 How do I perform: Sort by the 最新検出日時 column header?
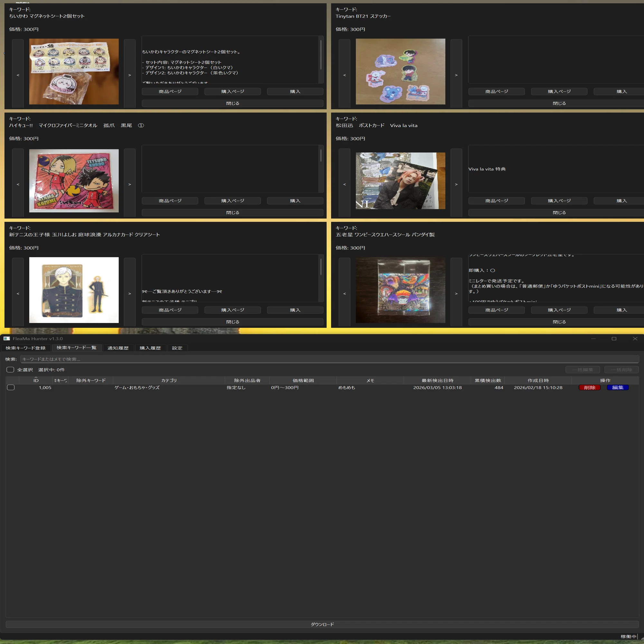[x=437, y=380]
